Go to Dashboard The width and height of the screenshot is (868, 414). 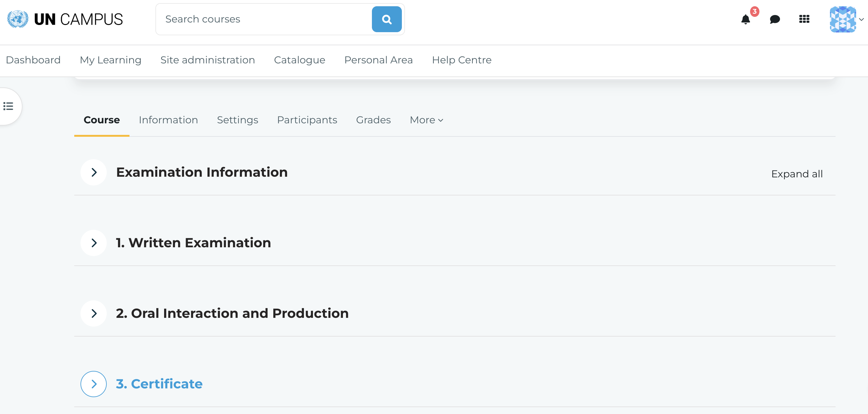point(33,60)
